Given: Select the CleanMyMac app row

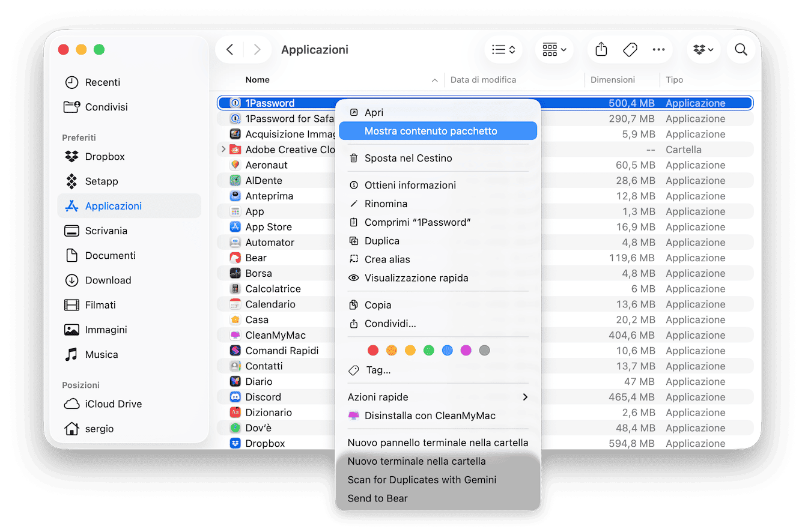Looking at the screenshot, I should click(x=485, y=336).
